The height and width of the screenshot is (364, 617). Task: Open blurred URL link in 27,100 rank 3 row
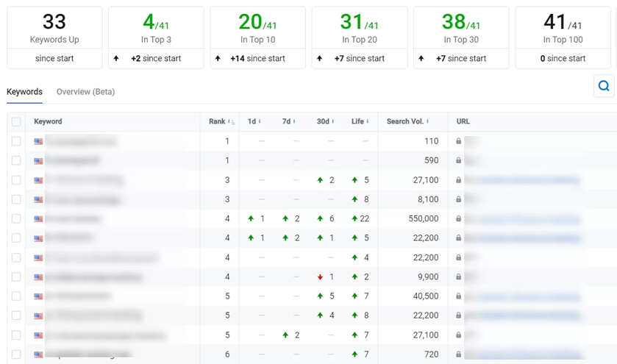click(x=522, y=180)
